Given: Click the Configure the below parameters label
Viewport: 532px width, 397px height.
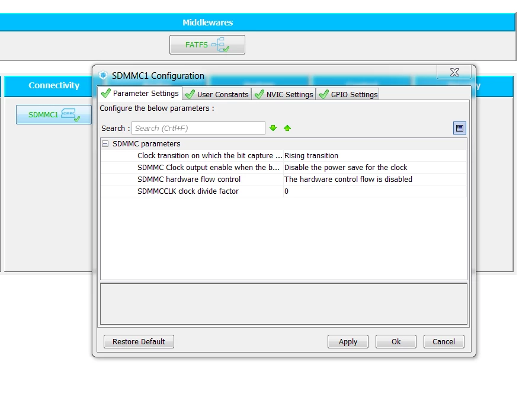Looking at the screenshot, I should click(157, 108).
